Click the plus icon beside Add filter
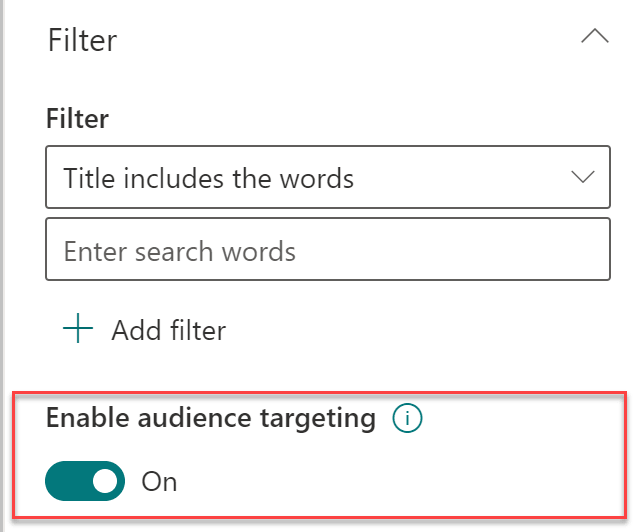This screenshot has height=532, width=644. pyautogui.click(x=77, y=329)
